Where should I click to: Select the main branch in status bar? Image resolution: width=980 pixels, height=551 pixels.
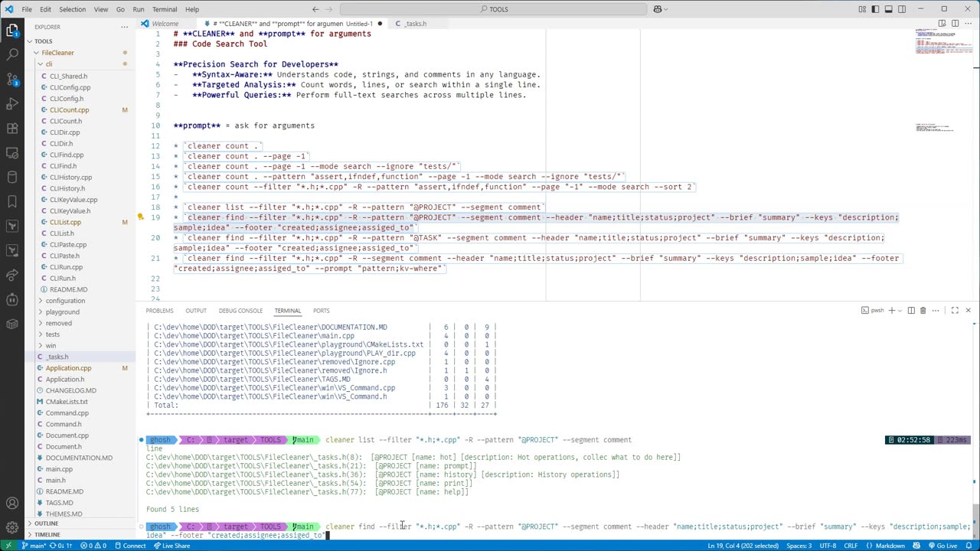(x=35, y=546)
